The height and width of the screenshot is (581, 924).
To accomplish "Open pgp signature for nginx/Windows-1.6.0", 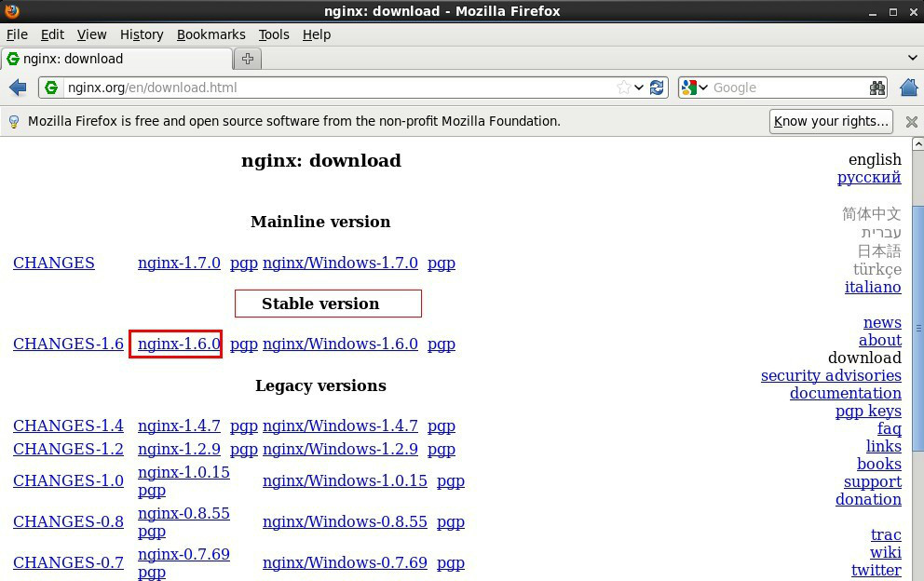I will click(442, 345).
